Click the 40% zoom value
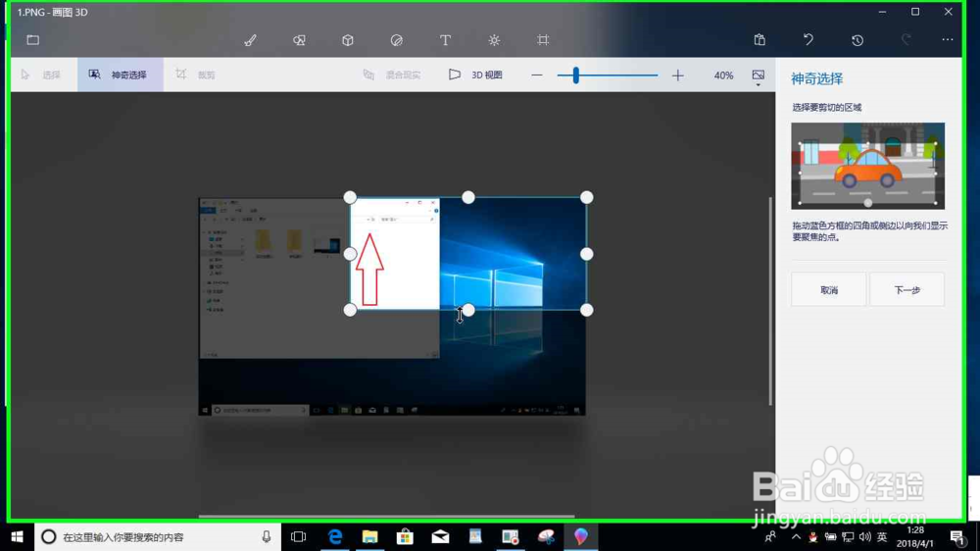 click(723, 75)
